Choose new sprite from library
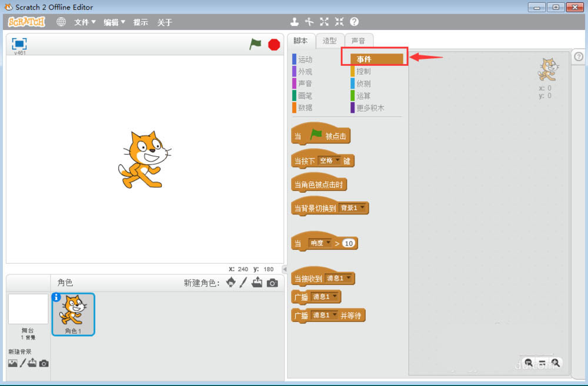Viewport: 588px width, 386px height. coord(231,282)
